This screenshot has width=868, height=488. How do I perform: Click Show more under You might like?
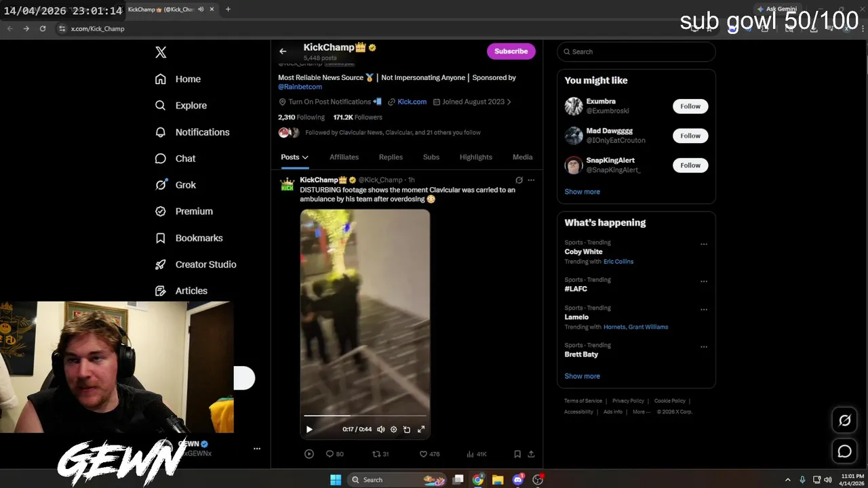pyautogui.click(x=582, y=192)
